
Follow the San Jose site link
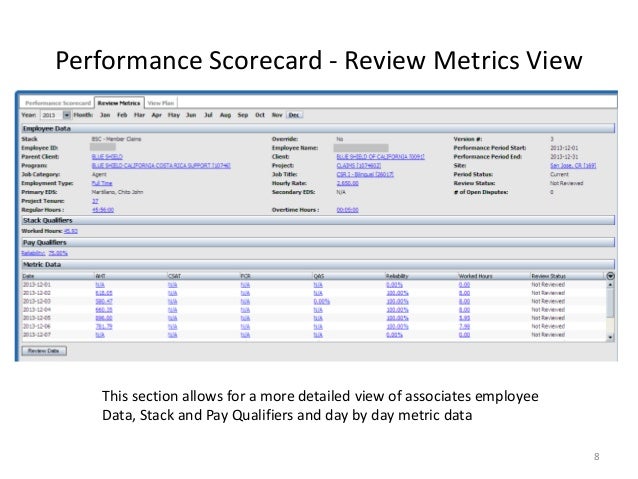tap(573, 166)
